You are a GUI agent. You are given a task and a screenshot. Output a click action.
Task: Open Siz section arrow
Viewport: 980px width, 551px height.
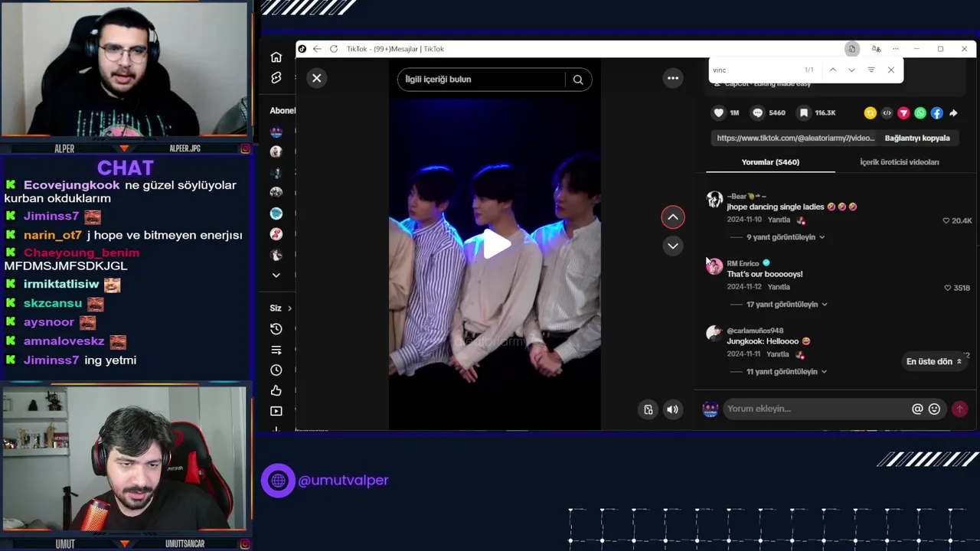pyautogui.click(x=289, y=308)
